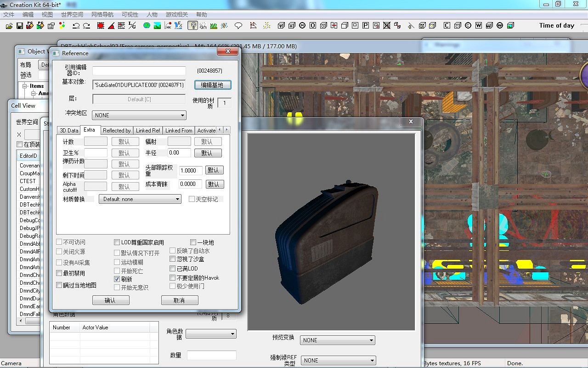This screenshot has height=368, width=588.
Task: Enable the 最初禁用 checkbox
Action: coord(59,273)
